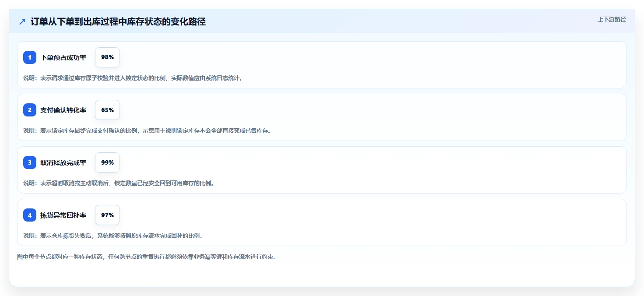Viewport: 644px width, 296px height.
Task: Select the step 3 number badge
Action: [x=30, y=162]
